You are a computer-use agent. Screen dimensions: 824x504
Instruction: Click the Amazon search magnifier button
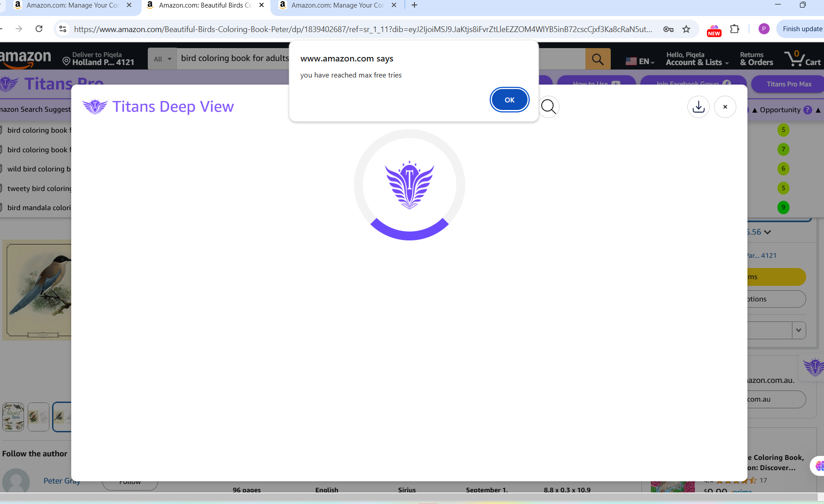[x=597, y=59]
